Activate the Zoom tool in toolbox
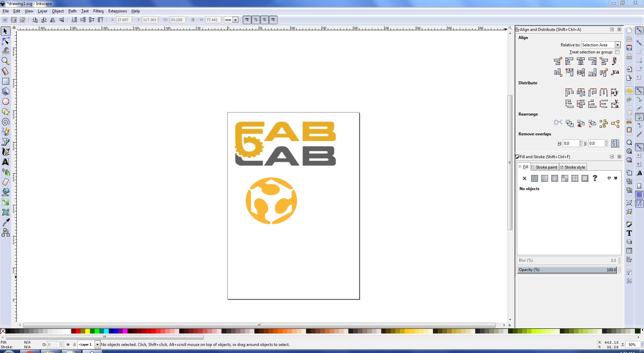This screenshot has width=644, height=353. pyautogui.click(x=6, y=61)
